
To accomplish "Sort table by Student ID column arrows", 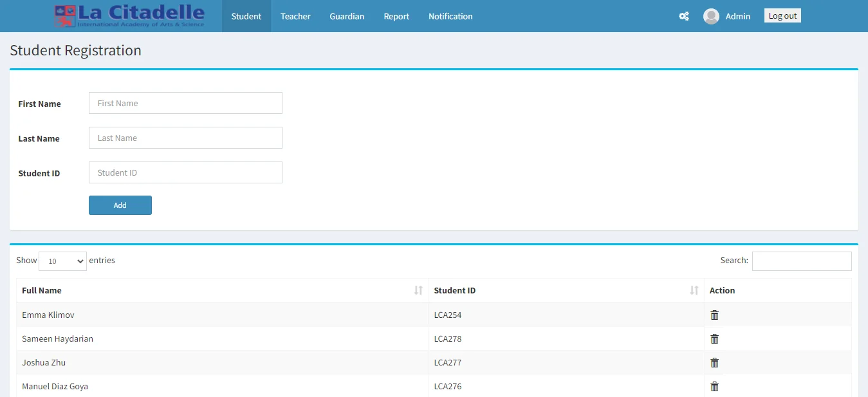I will click(x=694, y=290).
